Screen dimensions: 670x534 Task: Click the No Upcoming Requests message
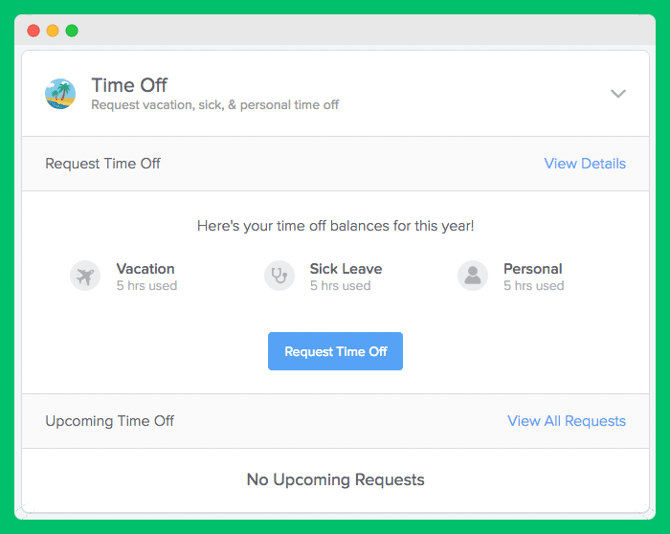(335, 480)
